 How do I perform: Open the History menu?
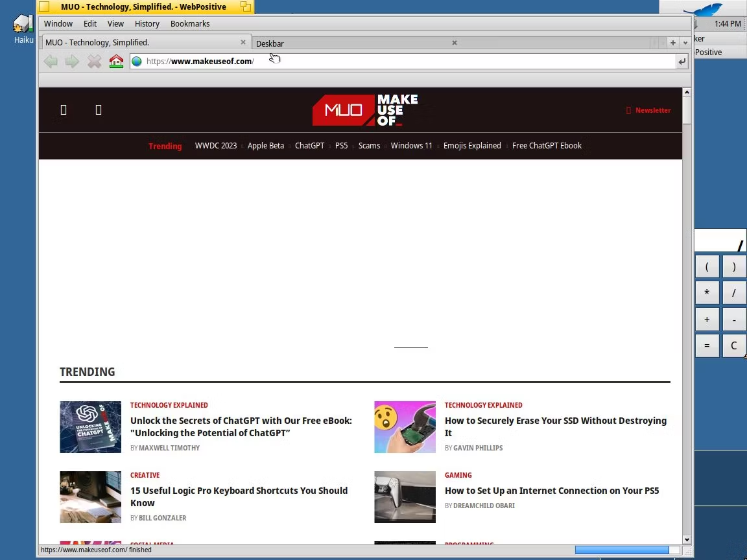pyautogui.click(x=147, y=23)
